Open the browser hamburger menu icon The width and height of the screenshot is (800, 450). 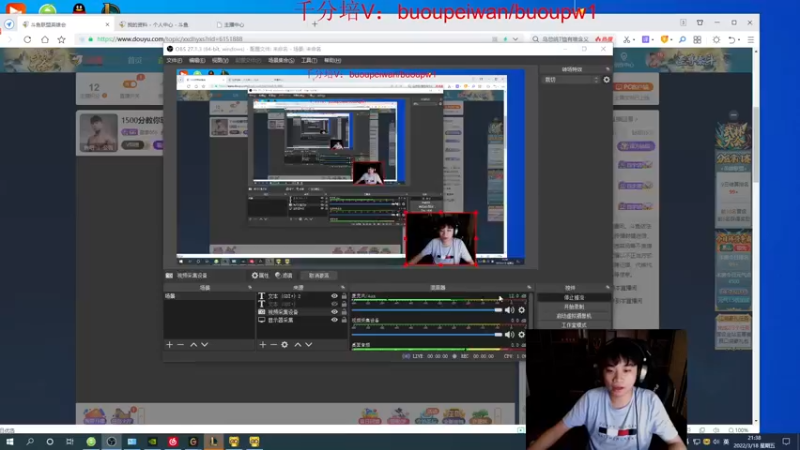coord(751,39)
